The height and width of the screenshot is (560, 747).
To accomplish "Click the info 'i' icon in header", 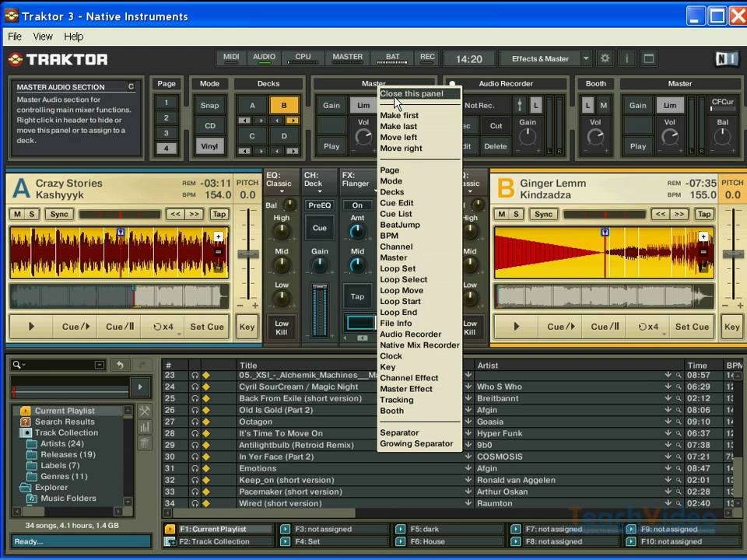I will (x=626, y=58).
